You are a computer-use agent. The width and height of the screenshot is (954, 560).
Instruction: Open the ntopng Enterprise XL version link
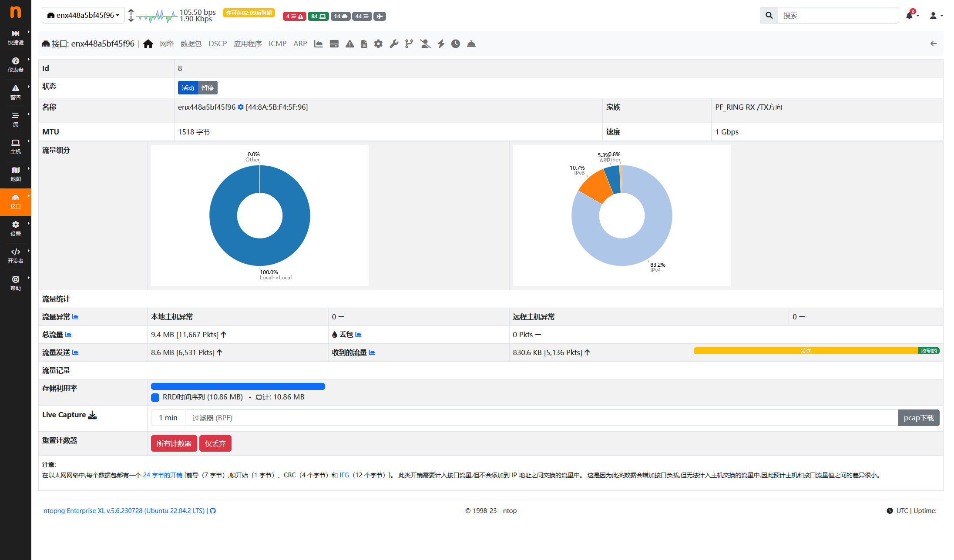pos(124,511)
